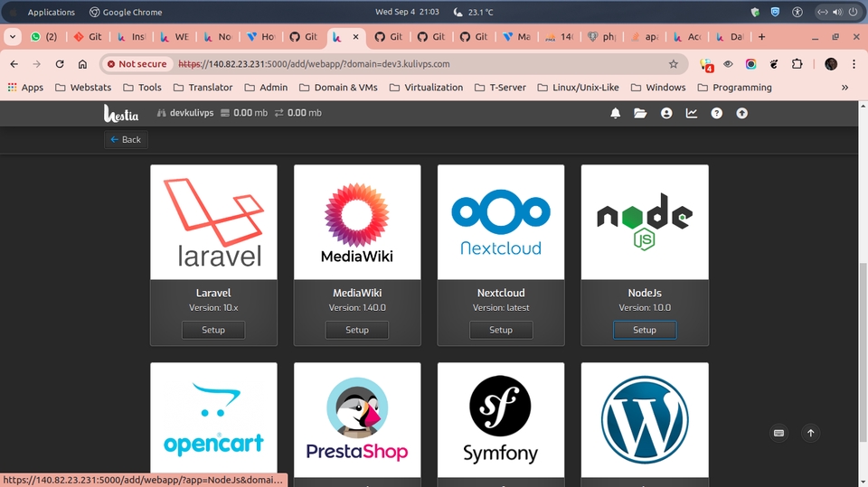The width and height of the screenshot is (868, 487).
Task: Click the scroll-to-top arrow button
Action: [810, 433]
